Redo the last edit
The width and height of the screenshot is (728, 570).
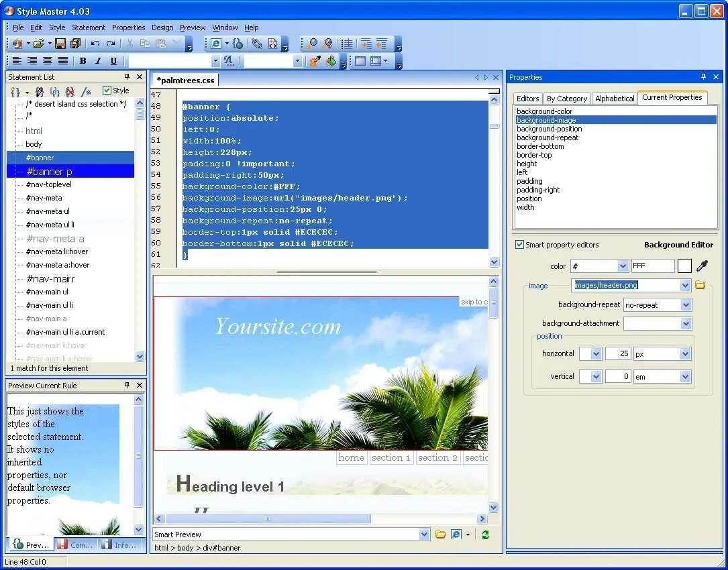pyautogui.click(x=111, y=44)
